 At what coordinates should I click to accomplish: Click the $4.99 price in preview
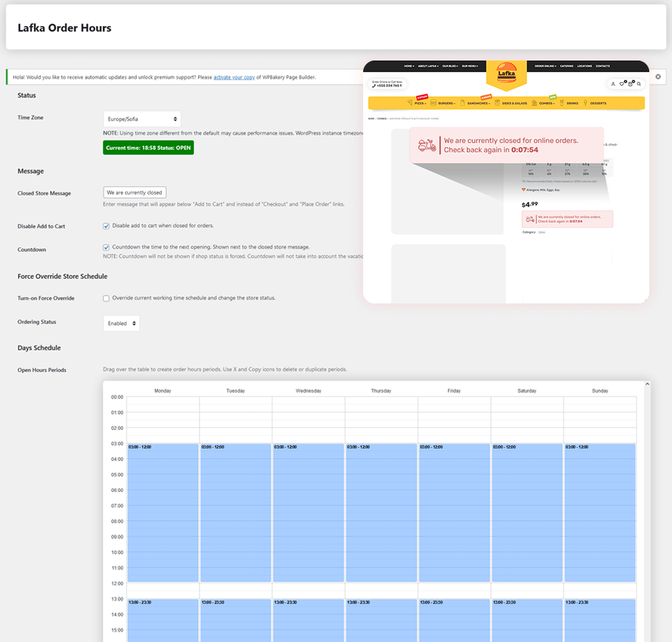click(x=530, y=204)
